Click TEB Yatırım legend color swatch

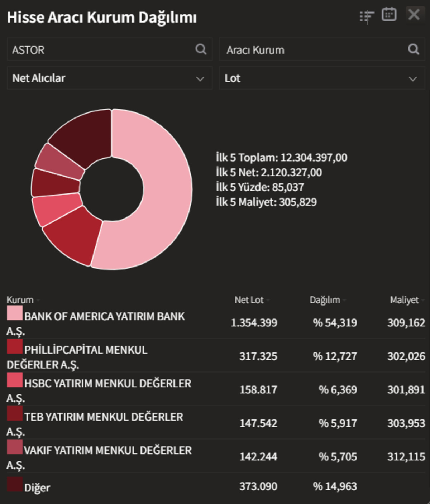[x=14, y=413]
